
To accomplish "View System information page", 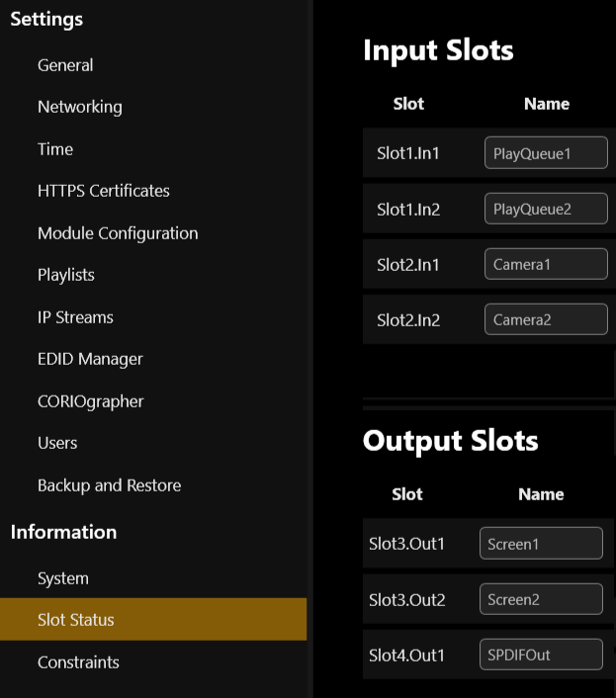I will tap(63, 578).
